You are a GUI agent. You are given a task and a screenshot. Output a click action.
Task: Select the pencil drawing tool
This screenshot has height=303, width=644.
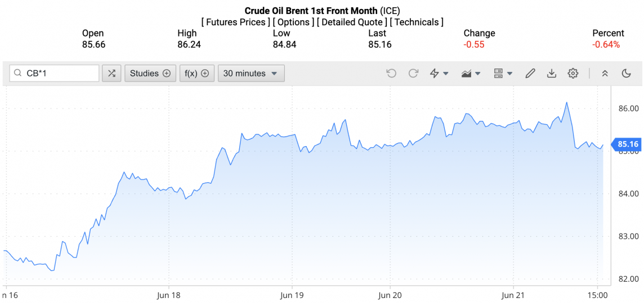(x=530, y=73)
